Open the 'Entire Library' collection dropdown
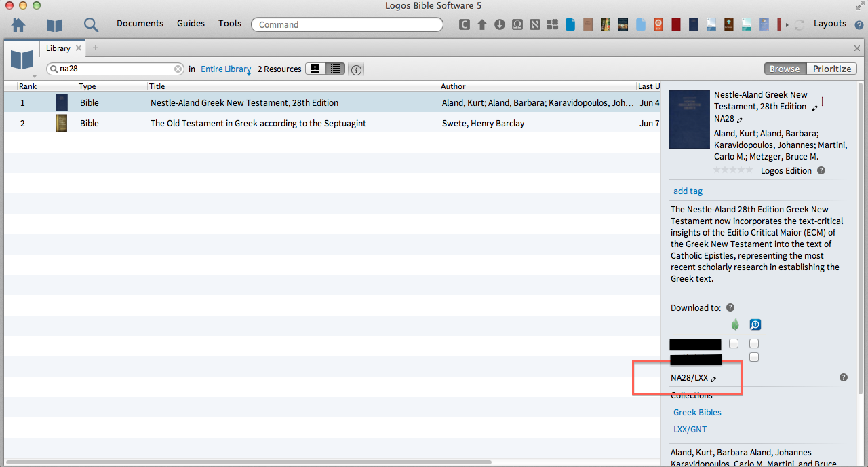Image resolution: width=868 pixels, height=467 pixels. (x=226, y=69)
